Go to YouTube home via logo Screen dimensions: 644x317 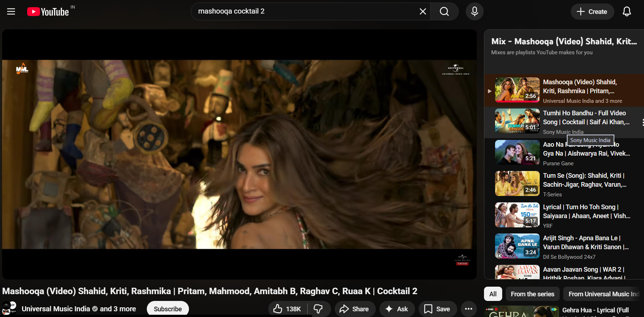tap(48, 12)
